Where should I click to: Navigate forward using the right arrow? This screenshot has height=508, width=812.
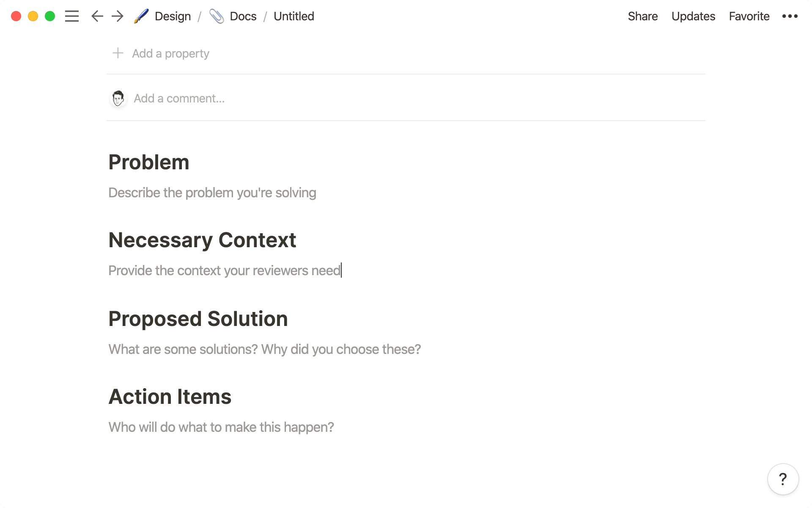118,16
